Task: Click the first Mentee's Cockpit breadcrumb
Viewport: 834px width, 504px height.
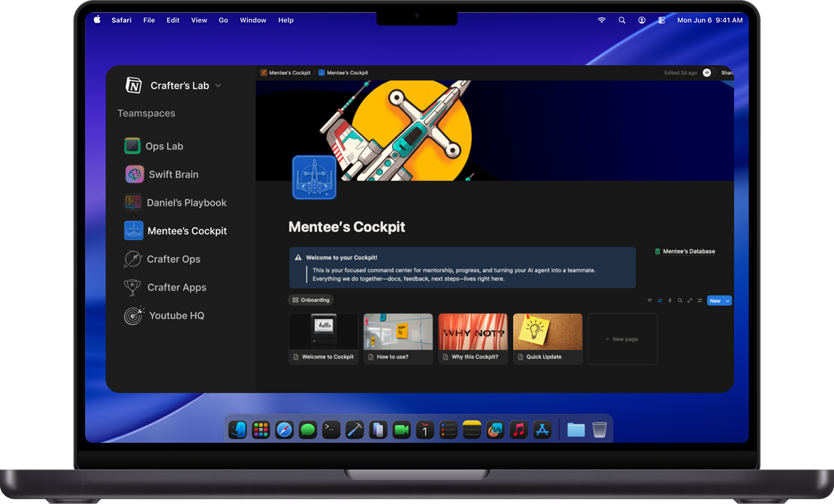Action: click(286, 73)
